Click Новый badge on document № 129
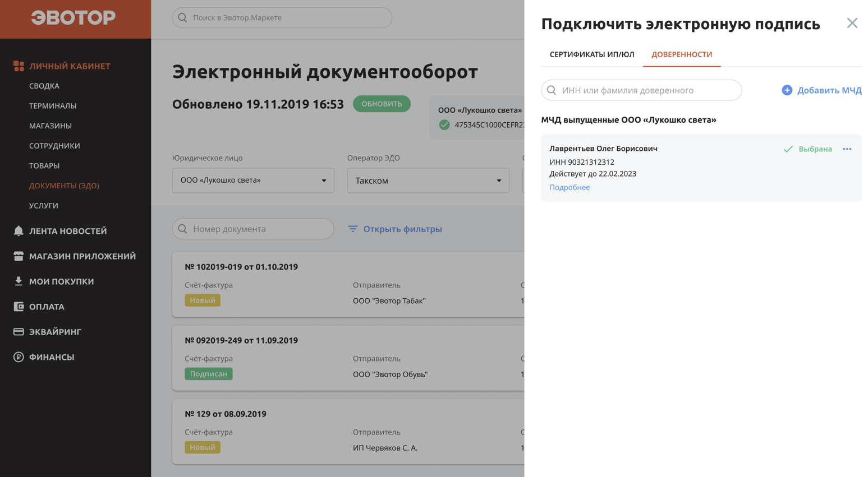 [203, 447]
